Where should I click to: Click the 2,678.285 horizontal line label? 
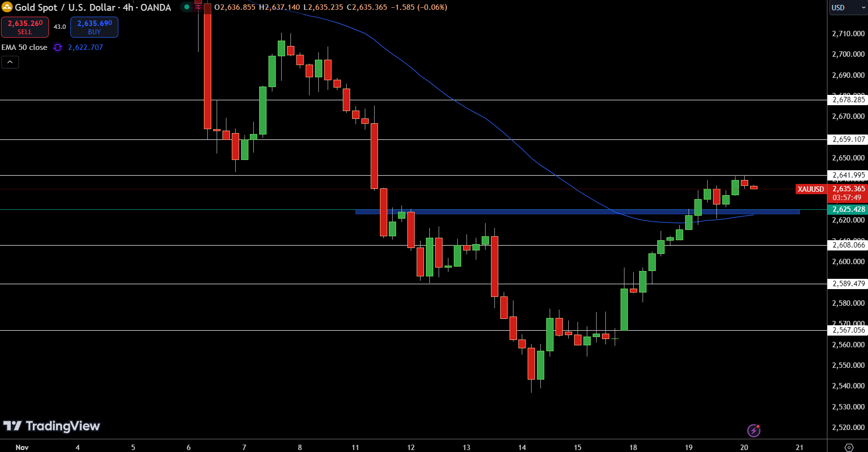pyautogui.click(x=848, y=100)
